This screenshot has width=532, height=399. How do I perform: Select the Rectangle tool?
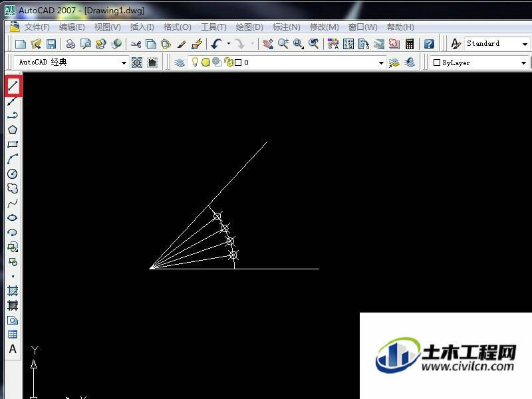(13, 144)
